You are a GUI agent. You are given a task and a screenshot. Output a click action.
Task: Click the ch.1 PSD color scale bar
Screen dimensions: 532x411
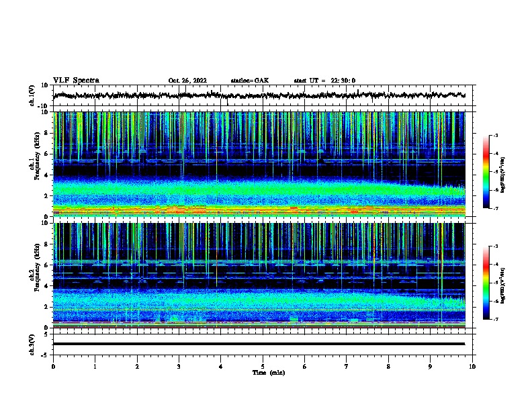(x=486, y=172)
